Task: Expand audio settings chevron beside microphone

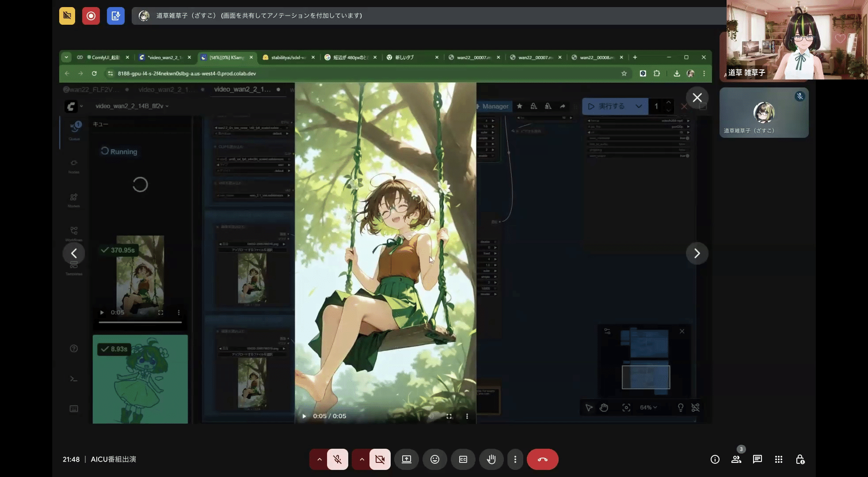Action: [319, 459]
